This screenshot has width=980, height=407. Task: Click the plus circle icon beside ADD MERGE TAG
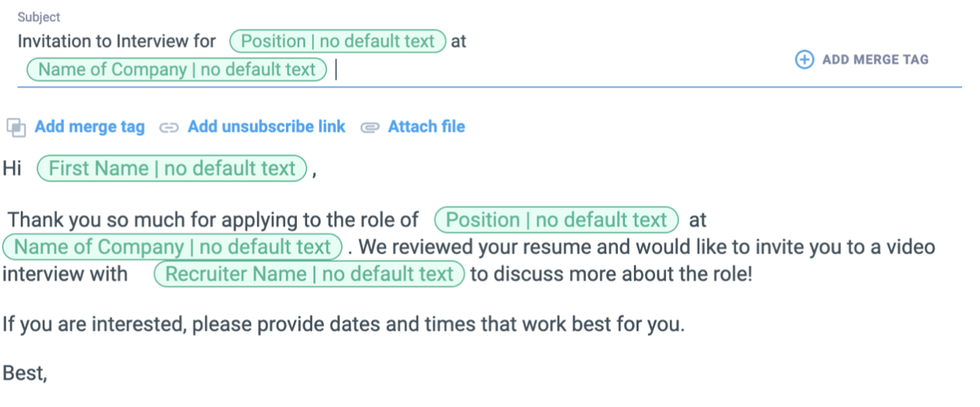click(804, 59)
